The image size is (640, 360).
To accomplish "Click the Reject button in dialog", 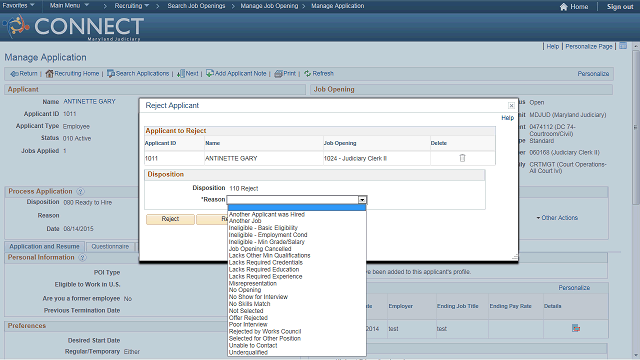I will click(x=170, y=219).
